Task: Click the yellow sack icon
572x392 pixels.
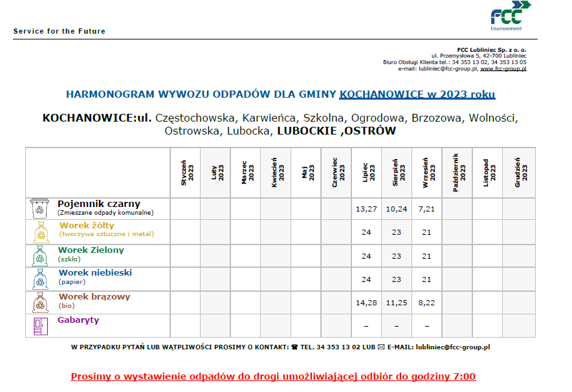Action: [39, 232]
